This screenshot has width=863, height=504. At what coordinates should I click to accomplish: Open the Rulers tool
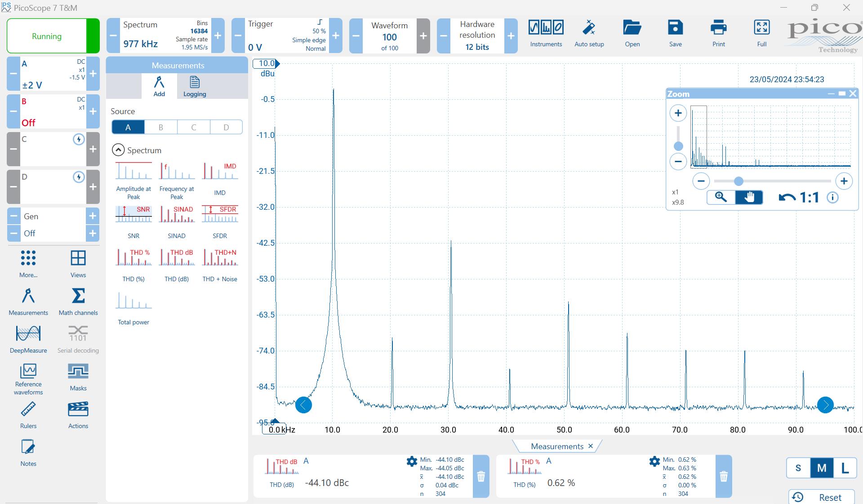tap(28, 415)
